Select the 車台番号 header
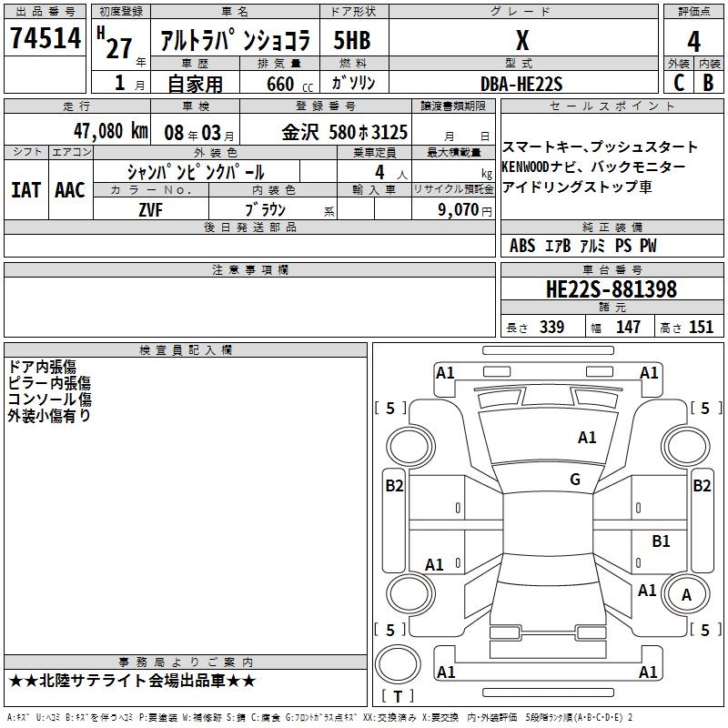 pos(612,269)
